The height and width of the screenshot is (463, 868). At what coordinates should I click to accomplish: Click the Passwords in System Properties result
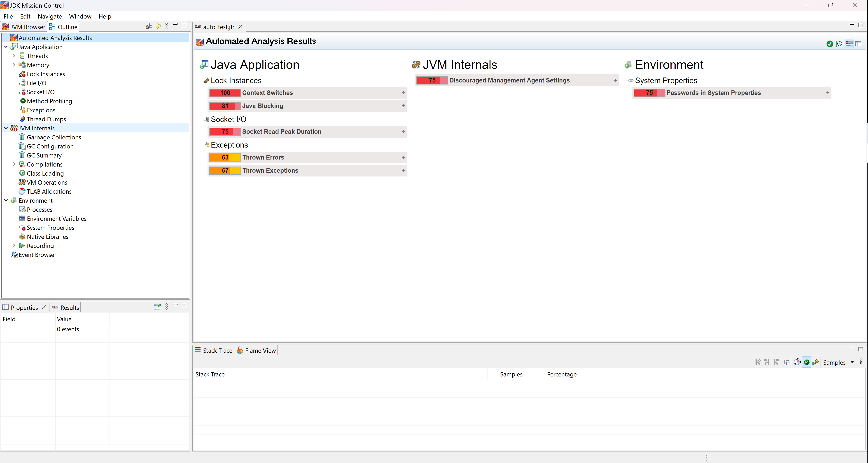click(713, 93)
